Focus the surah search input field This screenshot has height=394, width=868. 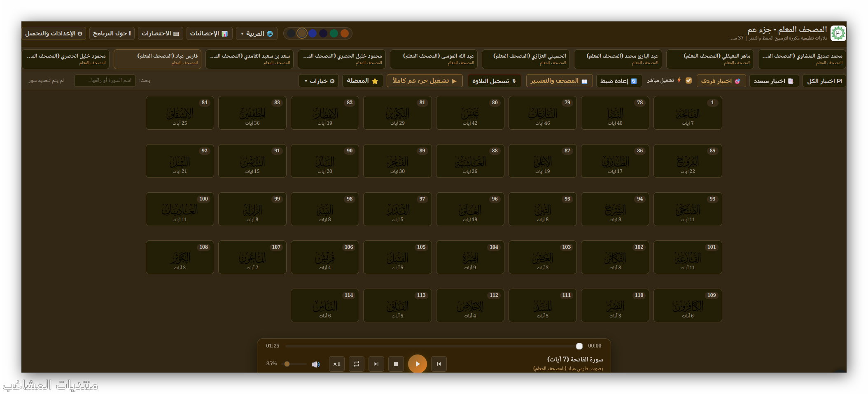click(x=105, y=81)
